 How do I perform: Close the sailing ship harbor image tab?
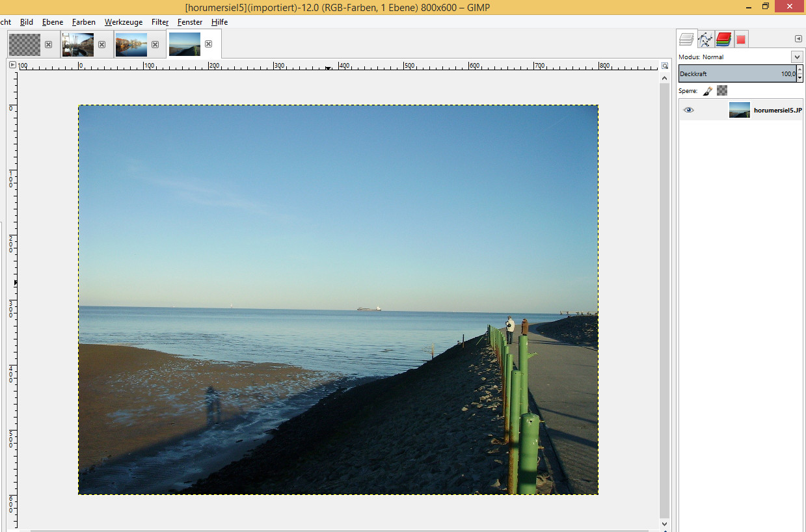[101, 44]
